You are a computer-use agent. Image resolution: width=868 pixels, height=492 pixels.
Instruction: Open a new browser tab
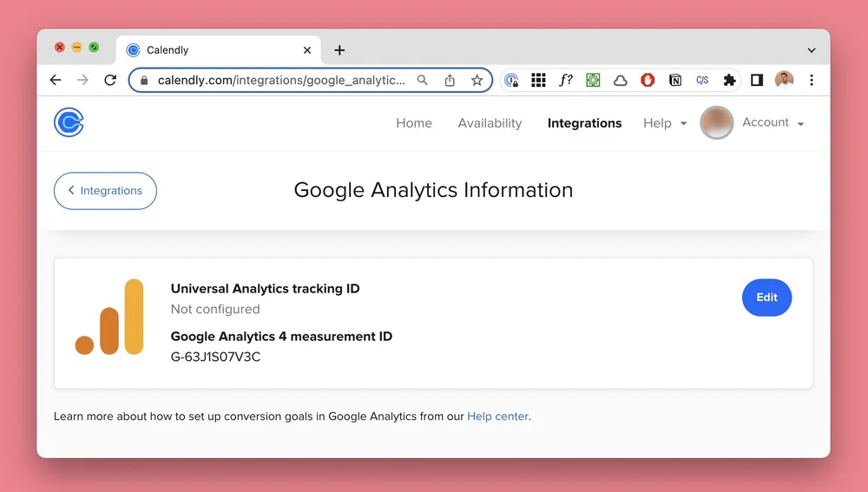(x=339, y=50)
